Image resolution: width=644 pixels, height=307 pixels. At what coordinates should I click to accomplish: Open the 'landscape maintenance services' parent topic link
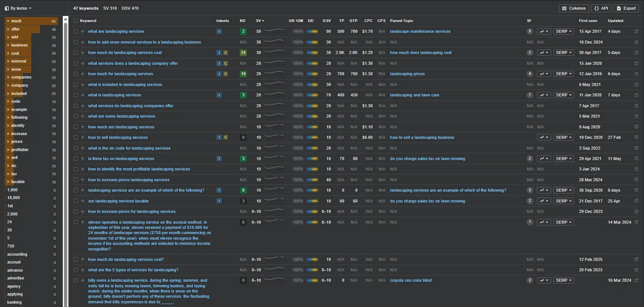420,32
